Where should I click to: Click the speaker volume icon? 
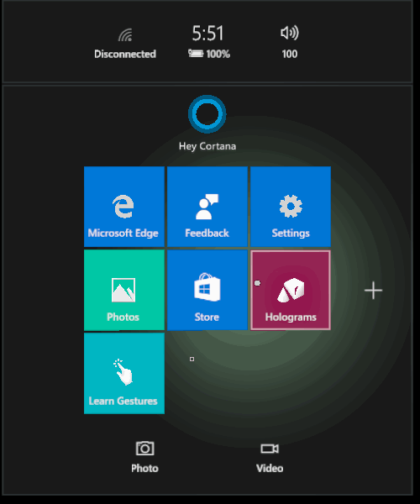pyautogui.click(x=290, y=33)
